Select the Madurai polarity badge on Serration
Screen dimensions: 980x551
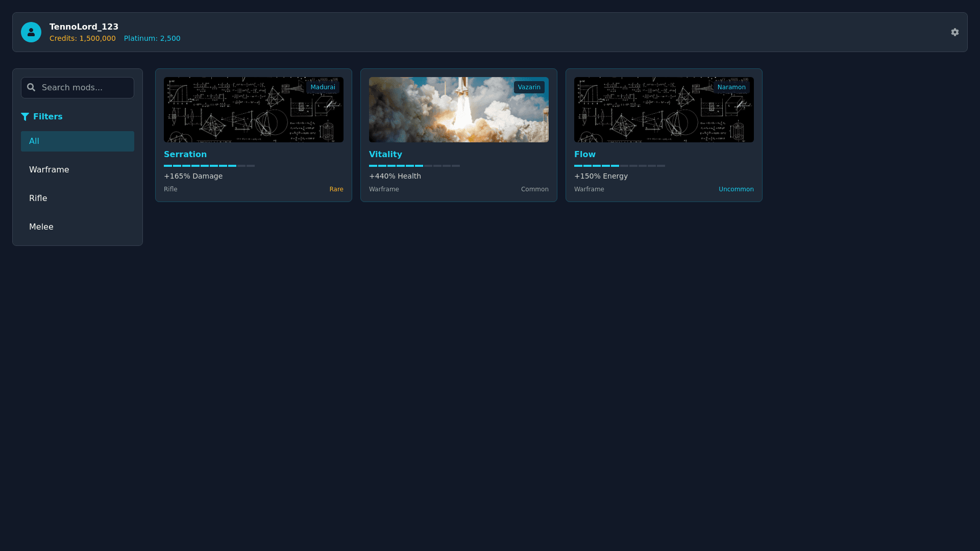323,87
